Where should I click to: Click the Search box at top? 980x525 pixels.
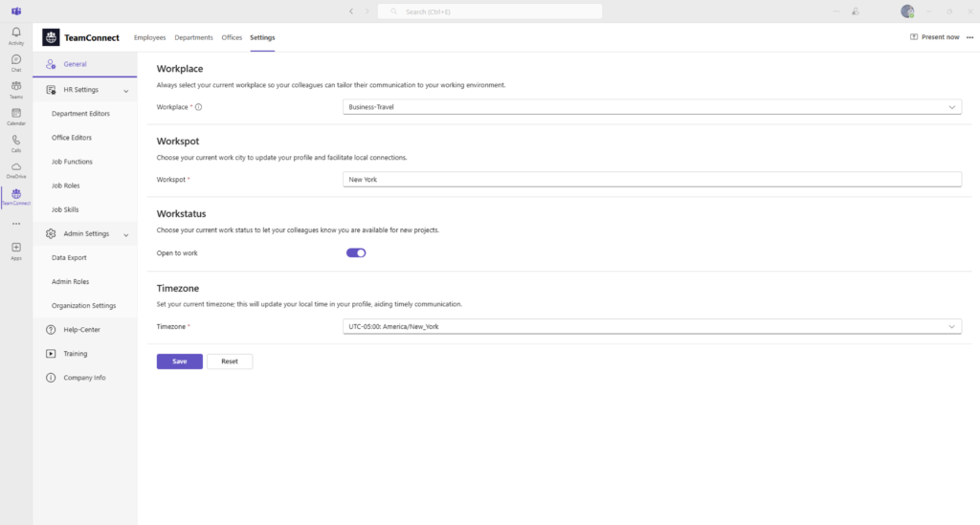click(490, 11)
